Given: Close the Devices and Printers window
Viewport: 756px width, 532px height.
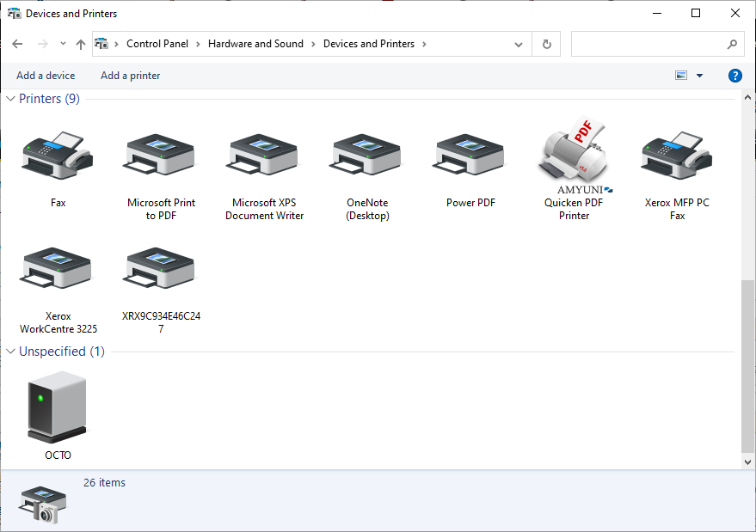Looking at the screenshot, I should tap(734, 13).
